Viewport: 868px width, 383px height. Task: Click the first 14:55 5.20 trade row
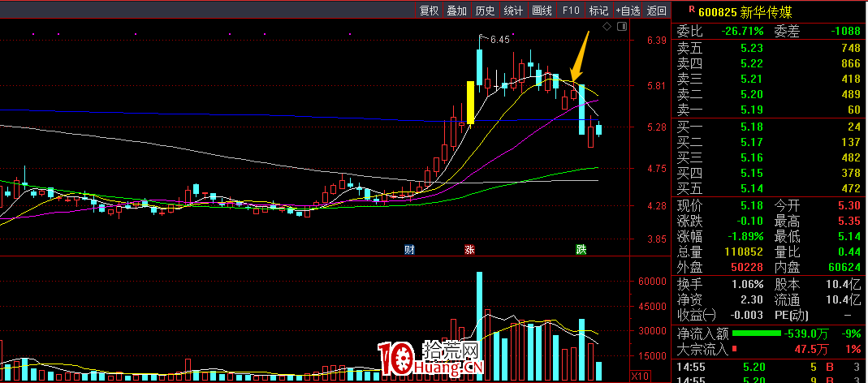tap(769, 367)
